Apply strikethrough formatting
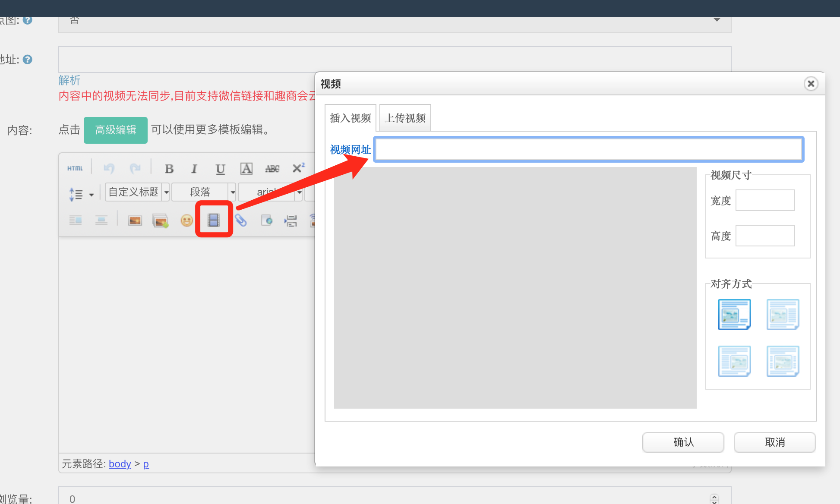Screen dimensions: 840x504 point(272,169)
